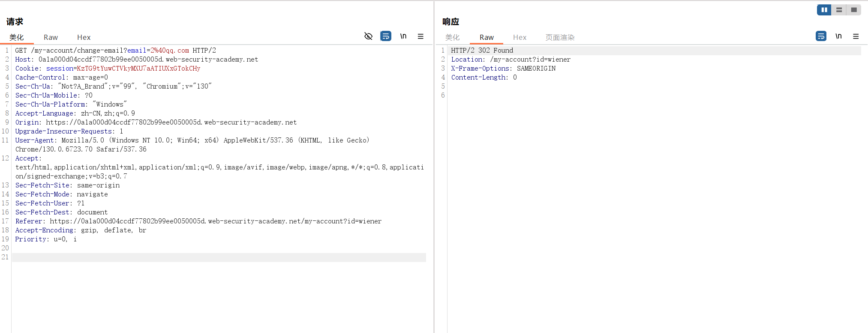Screen dimensions: 868x333
Task: Switch to the 页面渲染 response tab
Action: [560, 38]
